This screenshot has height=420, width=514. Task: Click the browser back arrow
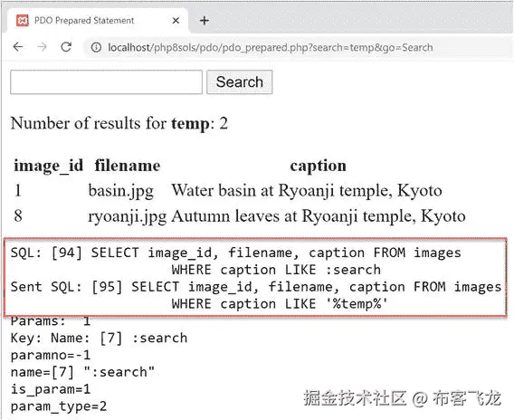tap(18, 47)
